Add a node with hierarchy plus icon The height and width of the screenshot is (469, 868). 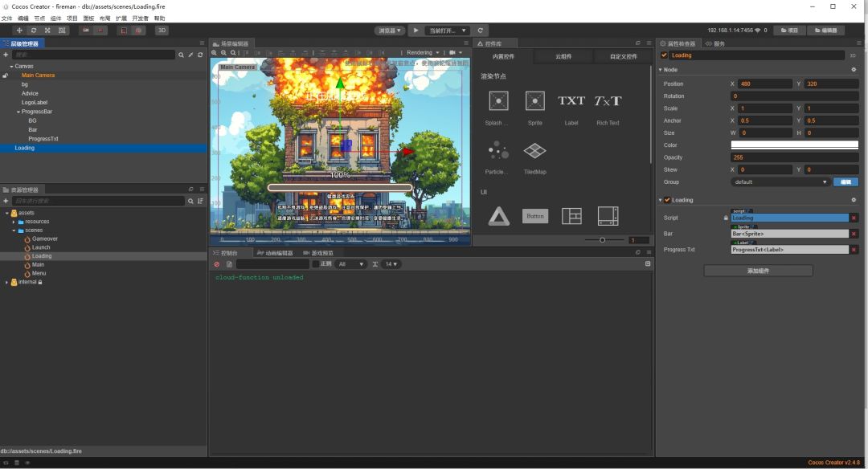pyautogui.click(x=6, y=55)
